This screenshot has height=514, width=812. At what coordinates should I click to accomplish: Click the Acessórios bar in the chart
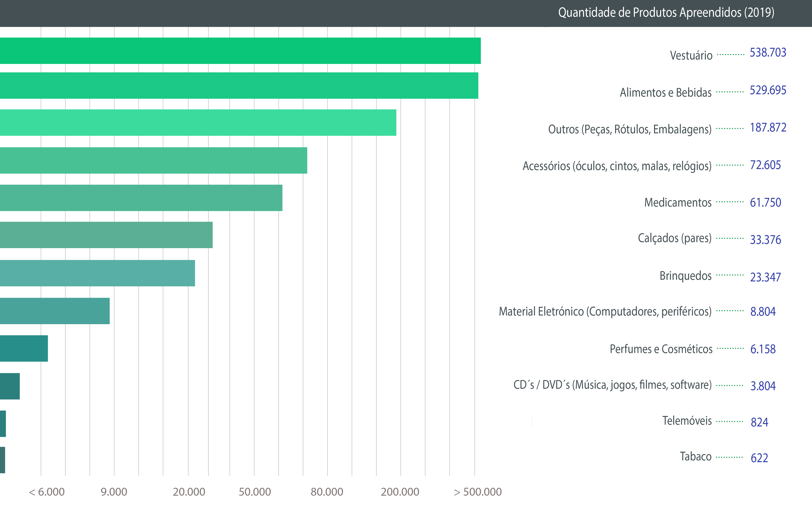coord(154,161)
